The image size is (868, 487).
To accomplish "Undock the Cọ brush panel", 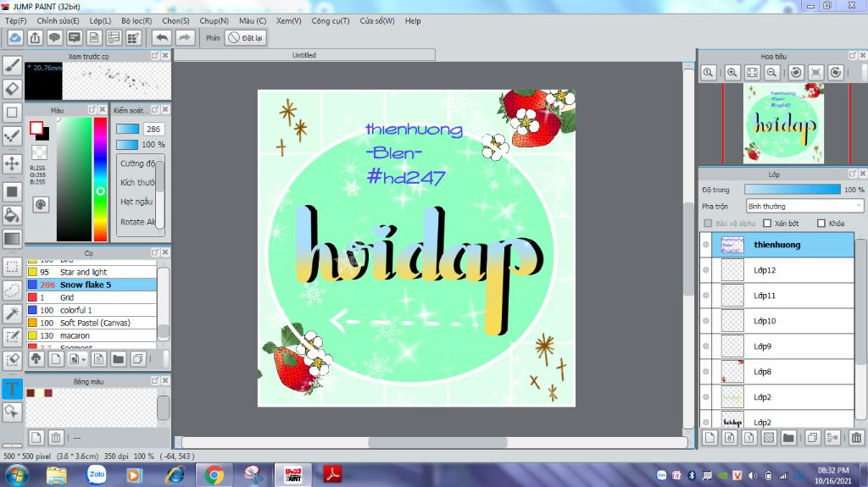I will click(155, 252).
